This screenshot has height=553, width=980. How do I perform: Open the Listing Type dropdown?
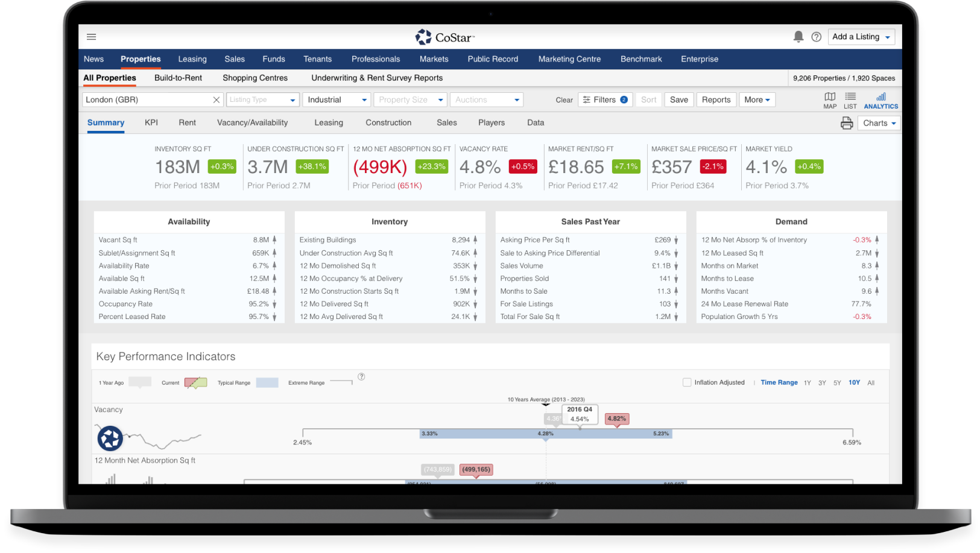pyautogui.click(x=262, y=100)
